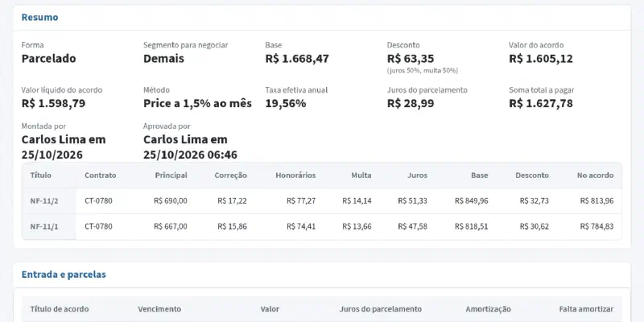Click honorários R$ 77,27

[301, 201]
